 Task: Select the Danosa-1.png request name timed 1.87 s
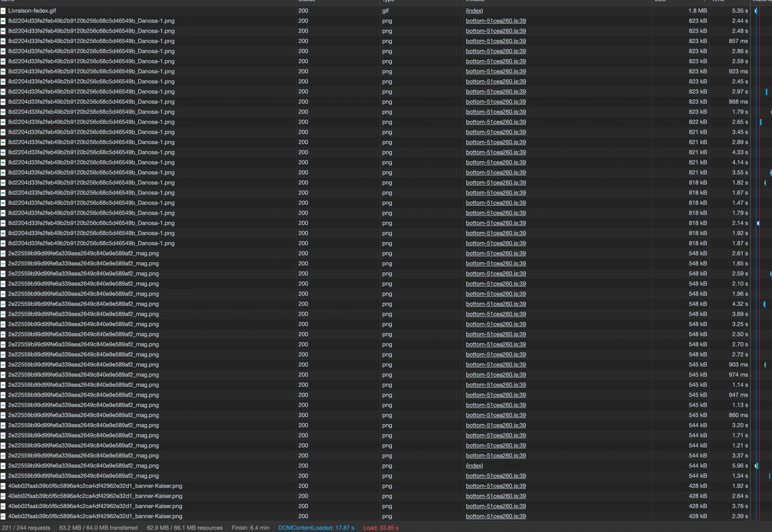(x=91, y=243)
